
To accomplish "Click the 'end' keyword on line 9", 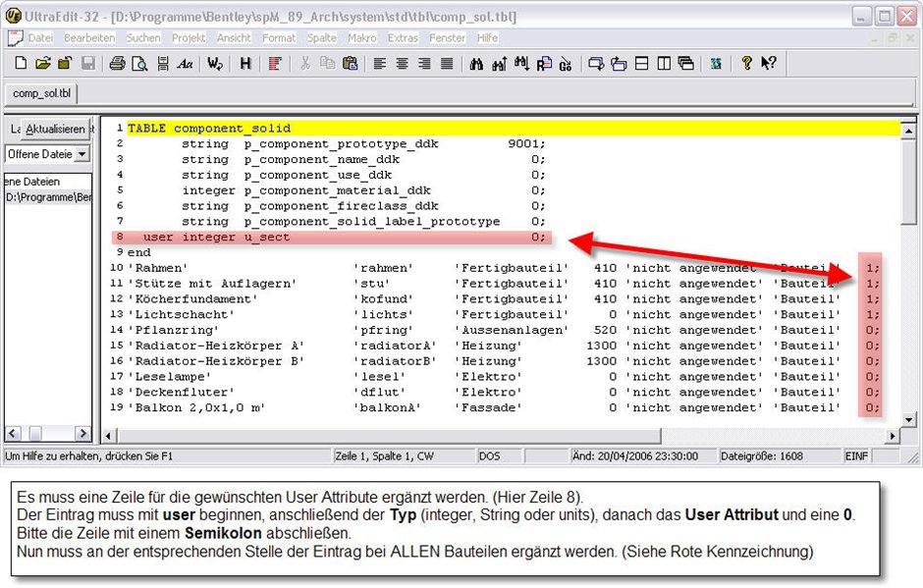I will [x=138, y=252].
